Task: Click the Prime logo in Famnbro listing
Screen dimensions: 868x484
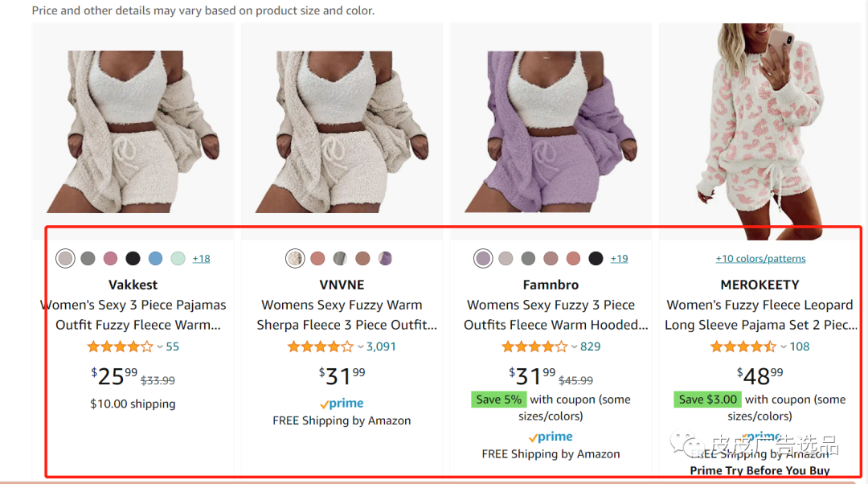Action: (551, 437)
